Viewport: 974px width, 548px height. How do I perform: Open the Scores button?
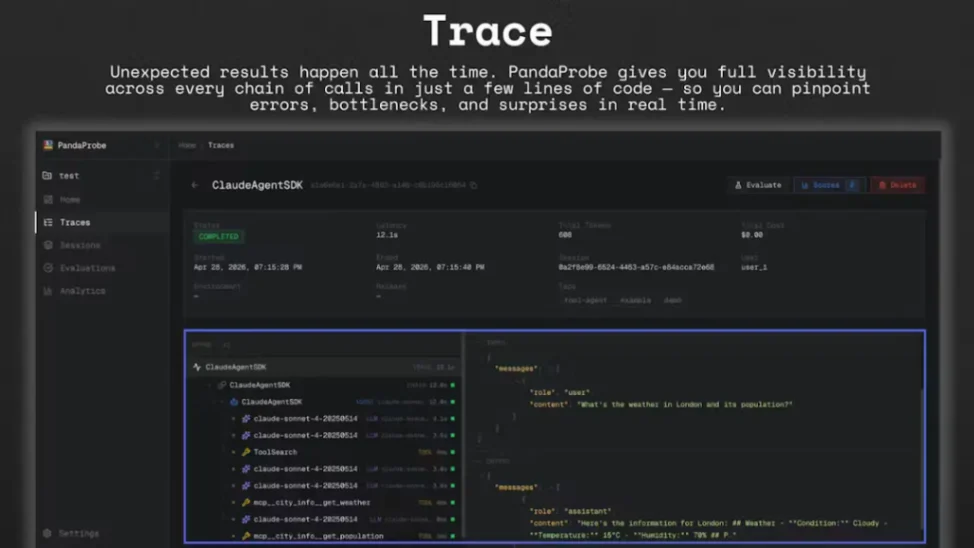coord(829,185)
